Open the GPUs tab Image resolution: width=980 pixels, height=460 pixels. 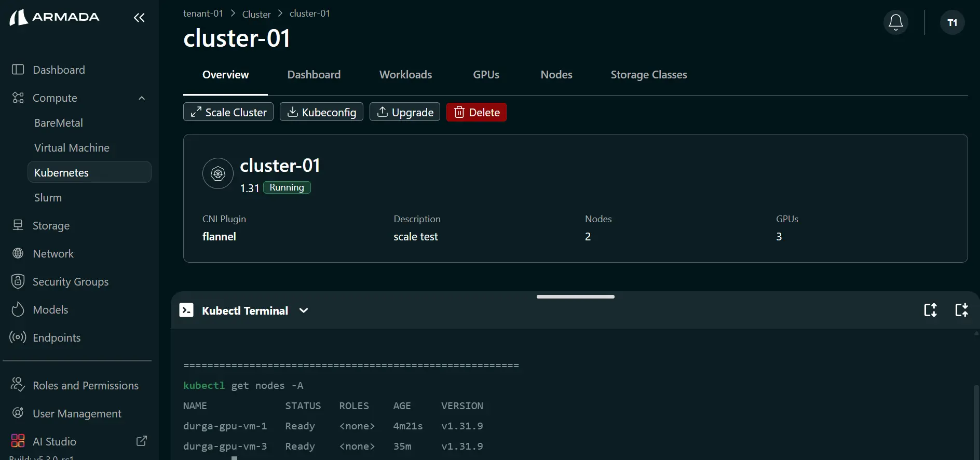click(486, 75)
